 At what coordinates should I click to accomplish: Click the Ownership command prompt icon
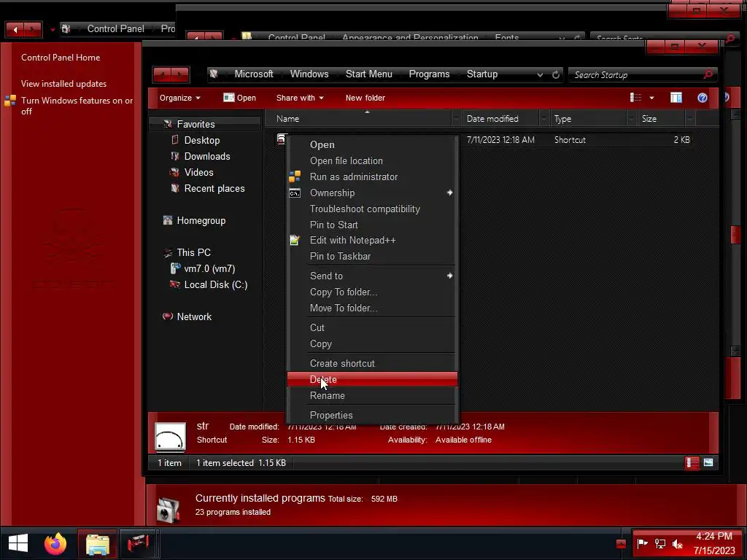pyautogui.click(x=295, y=192)
